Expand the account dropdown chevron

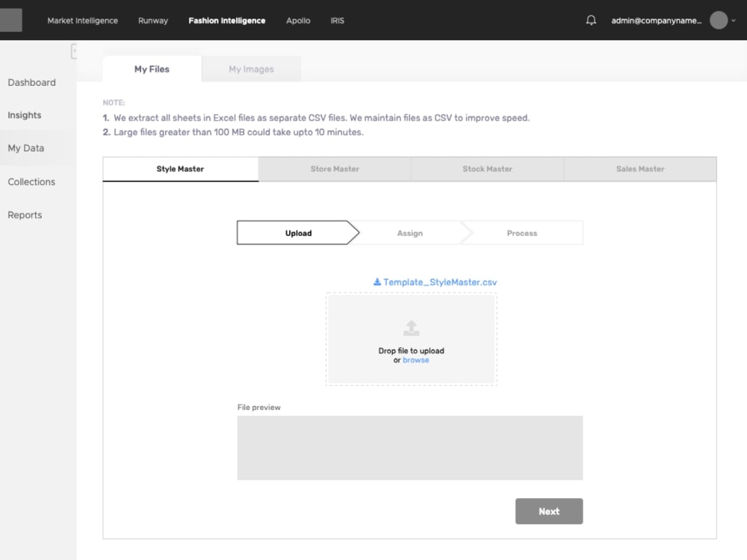coord(734,20)
